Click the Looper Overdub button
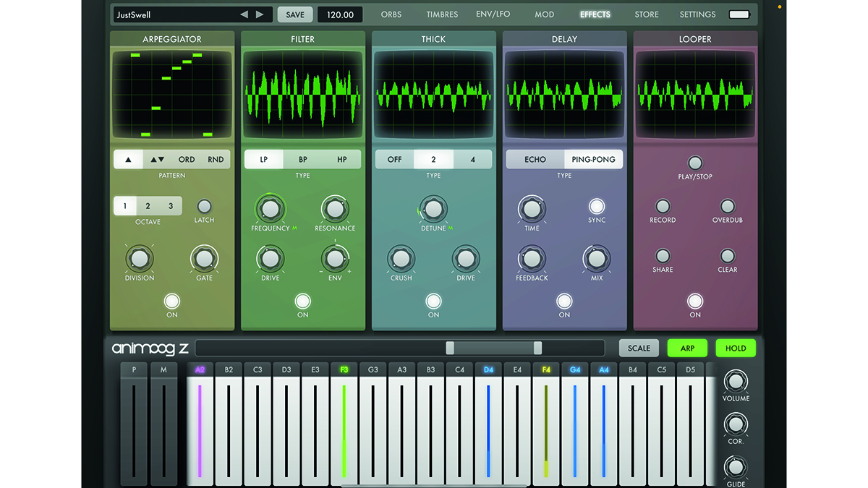This screenshot has width=868, height=488. click(728, 207)
